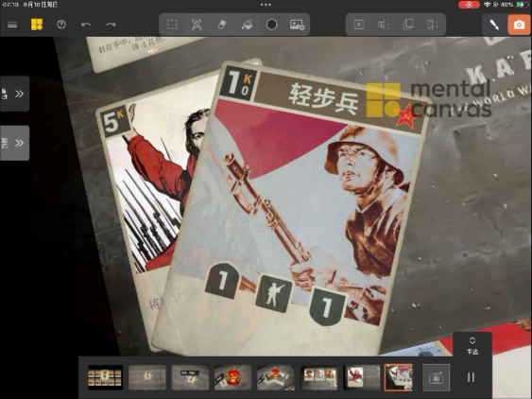Add a new canvas with plus icon

pos(359,25)
